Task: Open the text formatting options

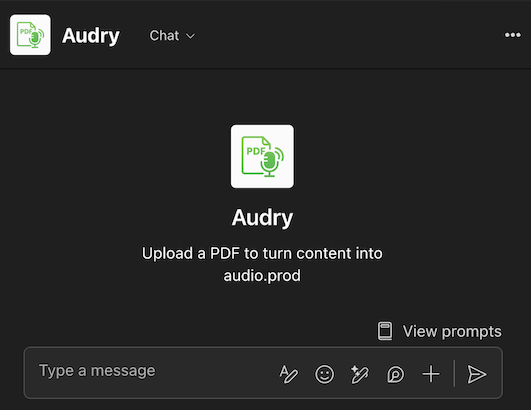Action: [x=289, y=374]
